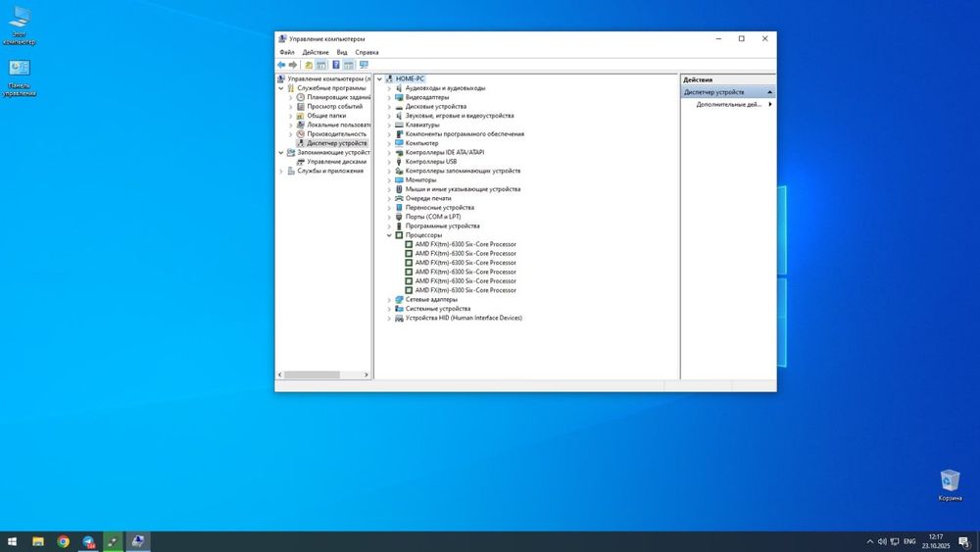Screen dimensions: 980x552
Task: Toggle the action pane toolbar icon
Action: point(349,65)
